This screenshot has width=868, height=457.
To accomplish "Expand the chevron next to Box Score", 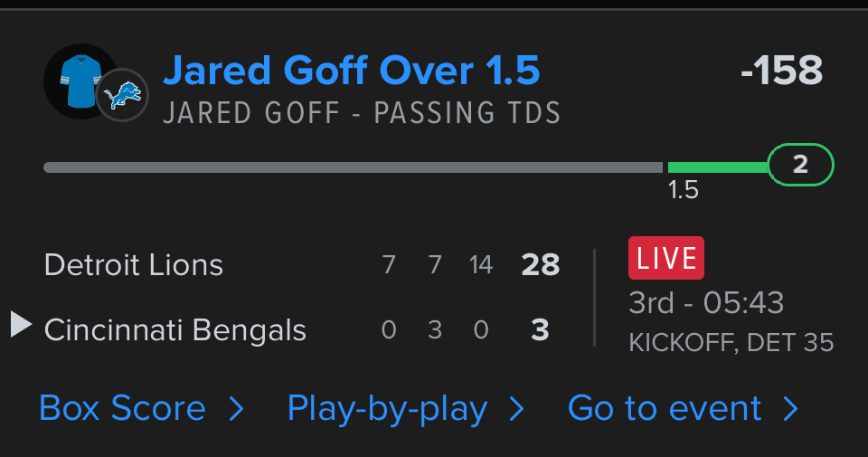I will [x=237, y=410].
